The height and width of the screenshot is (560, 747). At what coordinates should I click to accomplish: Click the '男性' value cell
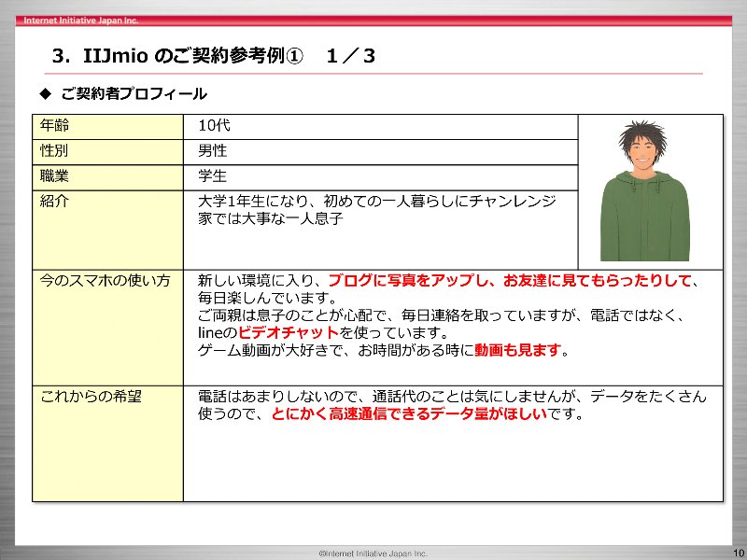tap(380, 152)
